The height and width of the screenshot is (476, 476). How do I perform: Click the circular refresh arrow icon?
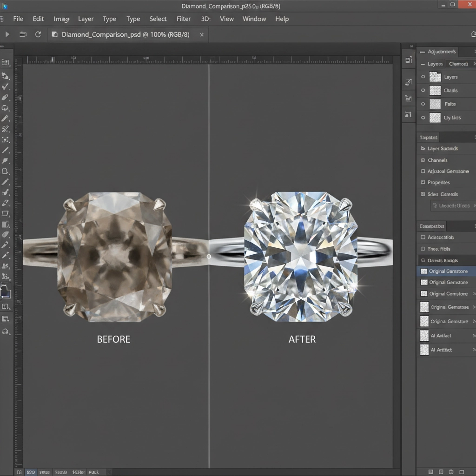[x=38, y=34]
